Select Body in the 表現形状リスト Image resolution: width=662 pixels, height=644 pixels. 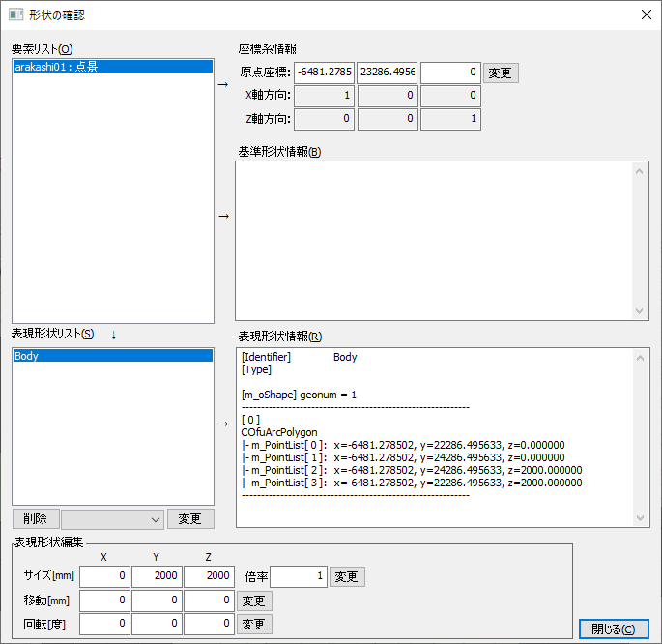[x=112, y=356]
